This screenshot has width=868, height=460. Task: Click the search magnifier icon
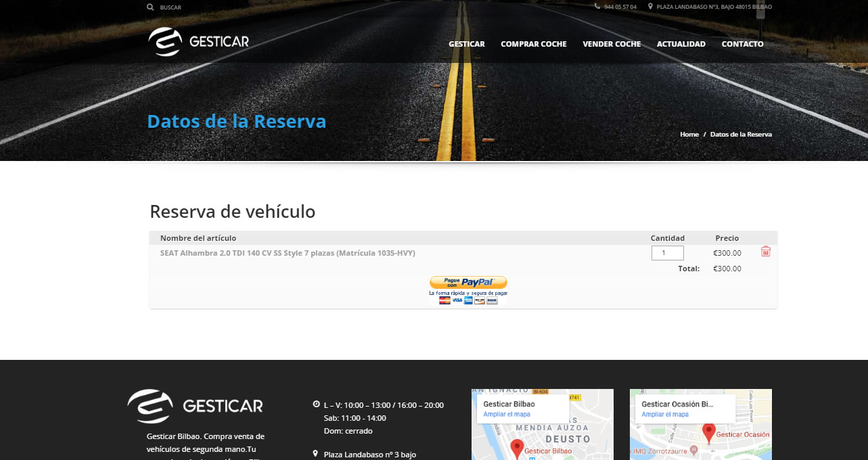(150, 7)
